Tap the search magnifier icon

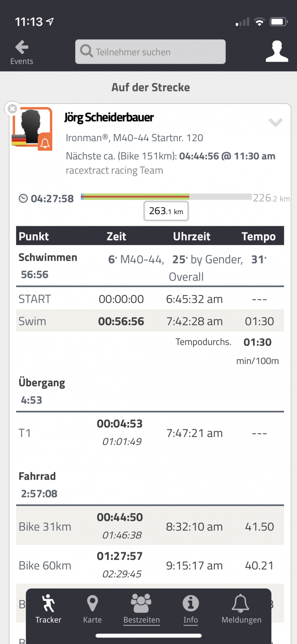(x=86, y=51)
